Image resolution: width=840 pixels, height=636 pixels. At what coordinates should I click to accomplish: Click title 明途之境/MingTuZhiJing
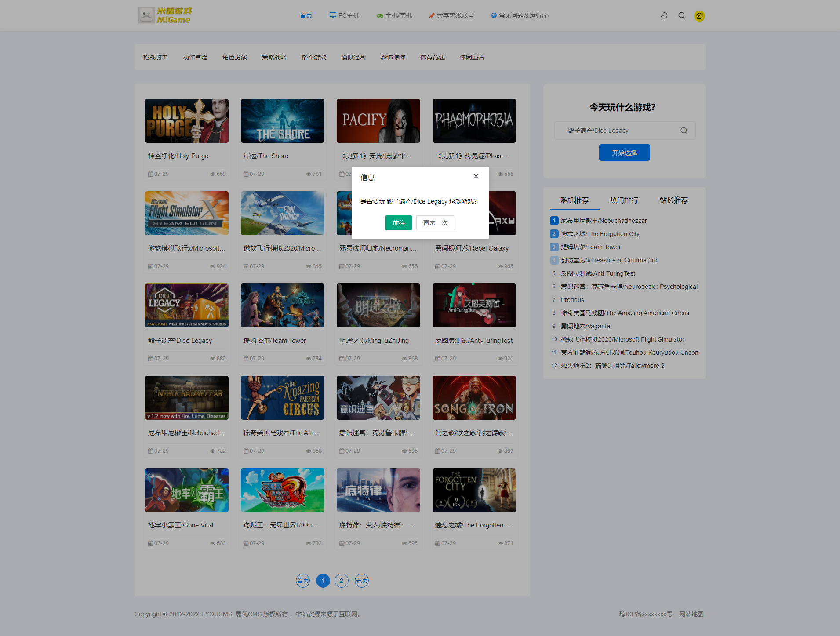(x=374, y=341)
